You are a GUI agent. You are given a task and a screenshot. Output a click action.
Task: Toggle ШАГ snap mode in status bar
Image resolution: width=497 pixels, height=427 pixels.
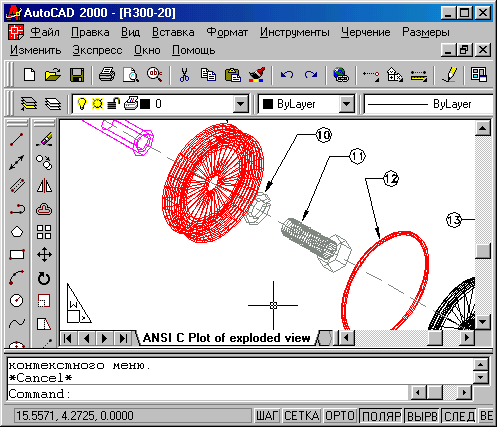pos(267,416)
